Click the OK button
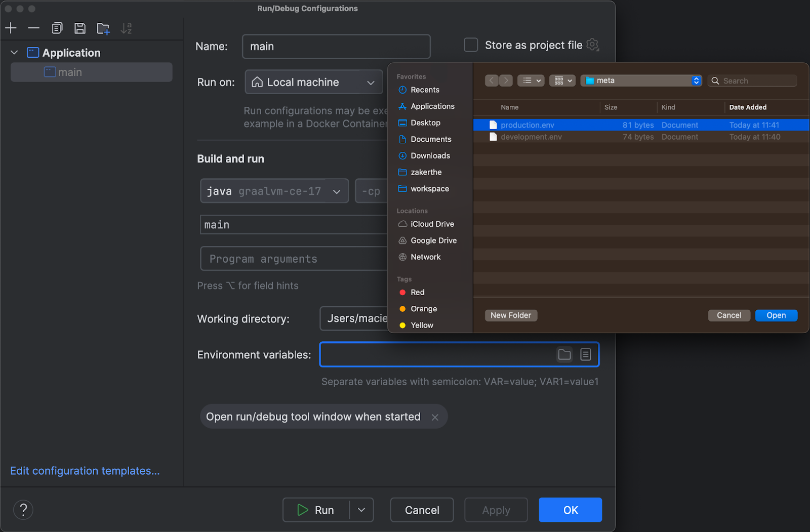 571,510
